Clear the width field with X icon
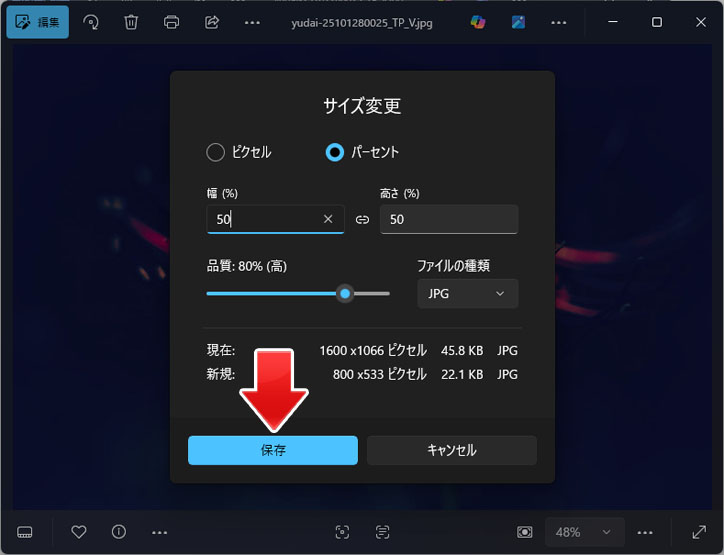724x555 pixels. tap(328, 219)
